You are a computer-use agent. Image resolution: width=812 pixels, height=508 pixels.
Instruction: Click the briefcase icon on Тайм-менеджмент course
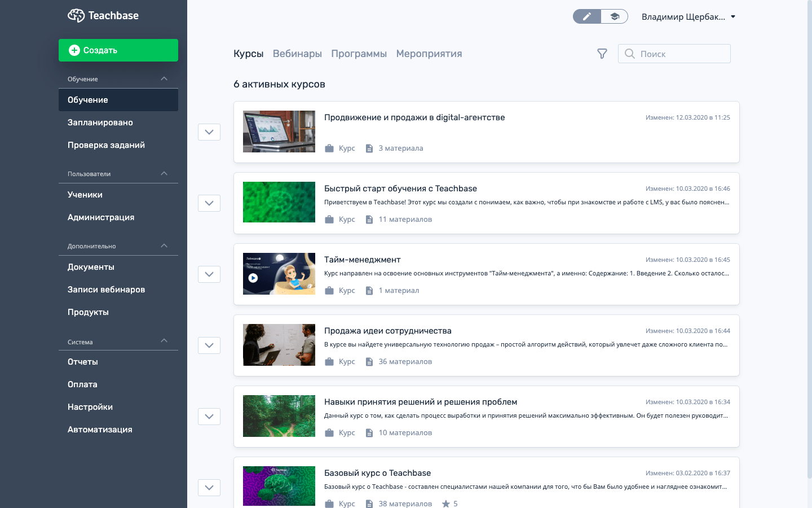pos(329,291)
